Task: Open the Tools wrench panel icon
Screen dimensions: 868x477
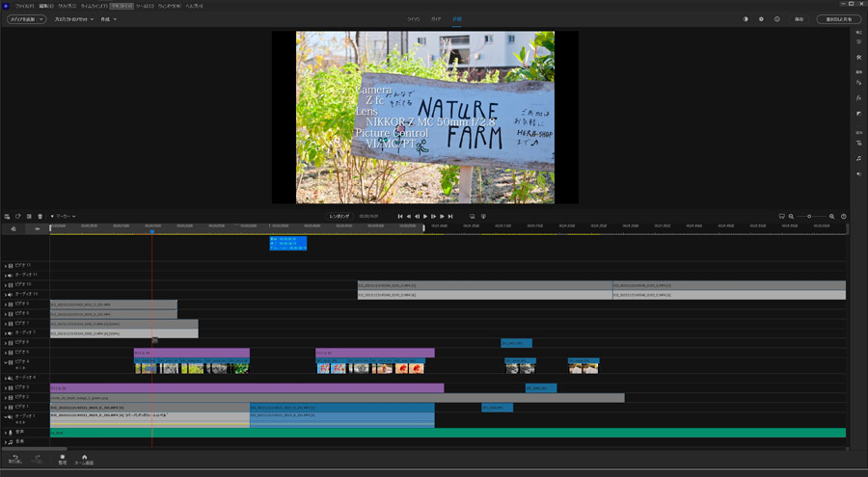Action: (x=858, y=58)
